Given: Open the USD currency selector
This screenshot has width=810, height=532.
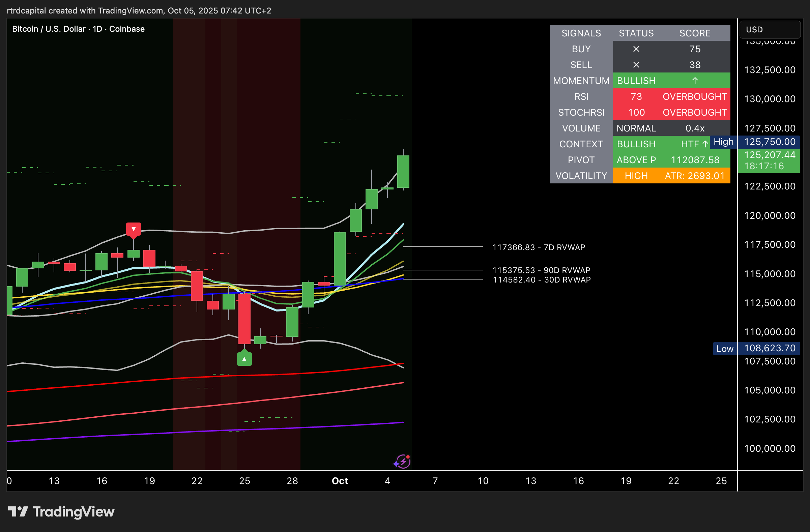Looking at the screenshot, I should click(769, 30).
